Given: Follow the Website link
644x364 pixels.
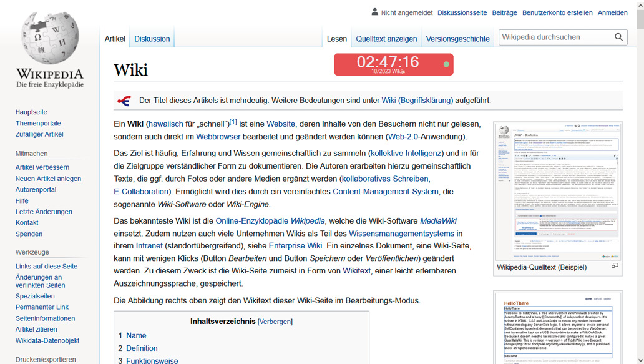Looking at the screenshot, I should pos(281,124).
